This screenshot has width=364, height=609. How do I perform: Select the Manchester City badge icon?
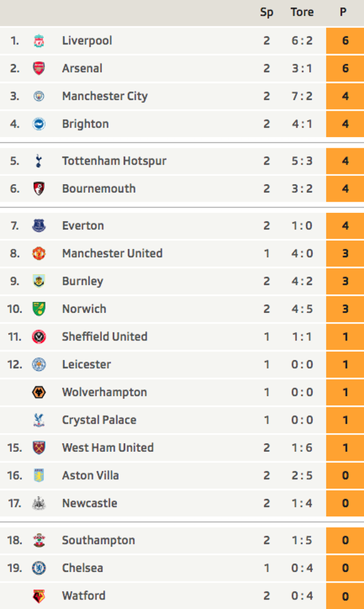[x=39, y=96]
